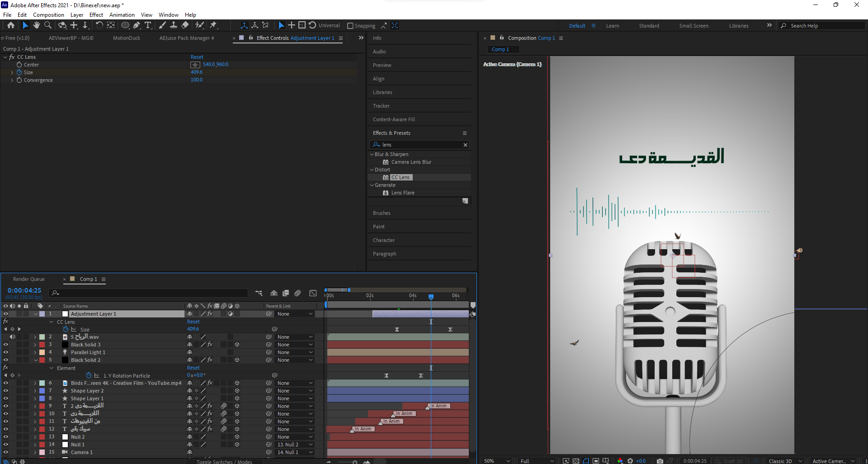The width and height of the screenshot is (868, 464).
Task: Toggle the Size stopwatch in Effect Controls
Action: (19, 72)
